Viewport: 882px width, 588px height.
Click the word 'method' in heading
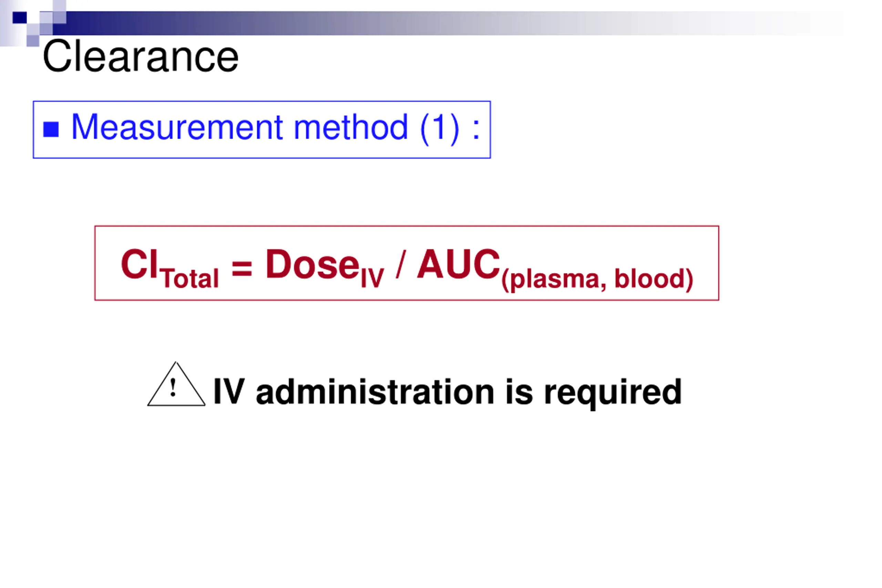click(350, 127)
